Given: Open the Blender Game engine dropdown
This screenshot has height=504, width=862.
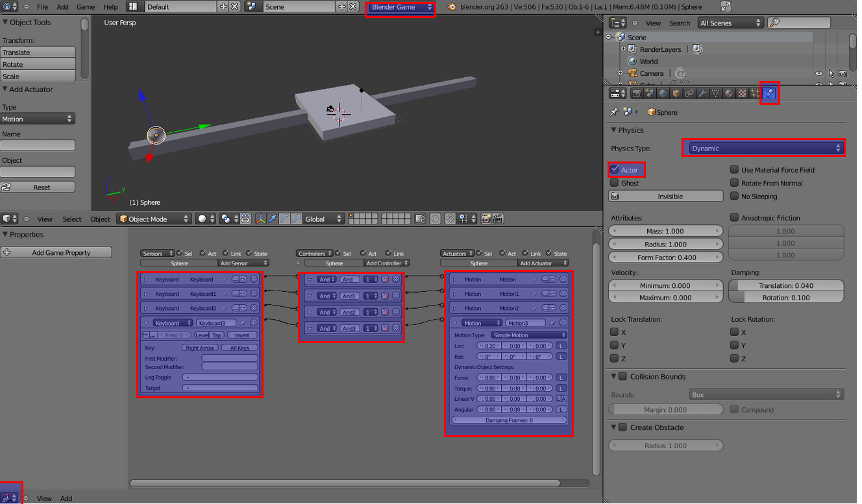Looking at the screenshot, I should (402, 6).
